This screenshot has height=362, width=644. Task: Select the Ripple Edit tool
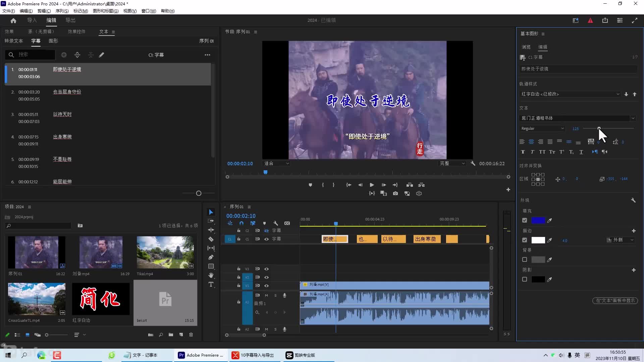[211, 230]
